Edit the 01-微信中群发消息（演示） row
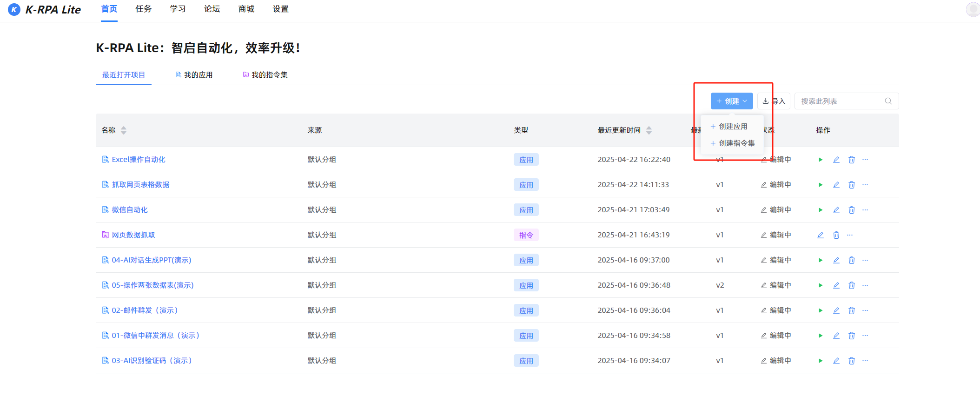 [x=836, y=336]
